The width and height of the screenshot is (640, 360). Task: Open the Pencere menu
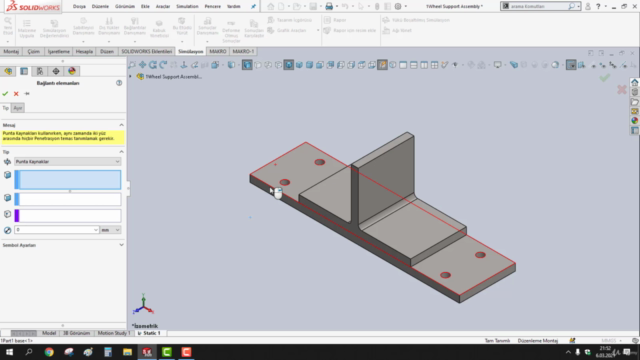click(x=213, y=7)
